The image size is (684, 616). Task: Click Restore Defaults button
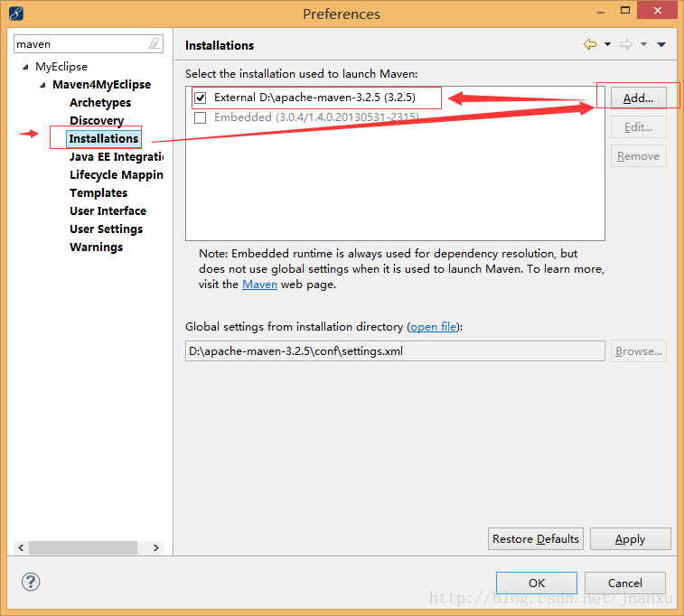click(x=535, y=539)
